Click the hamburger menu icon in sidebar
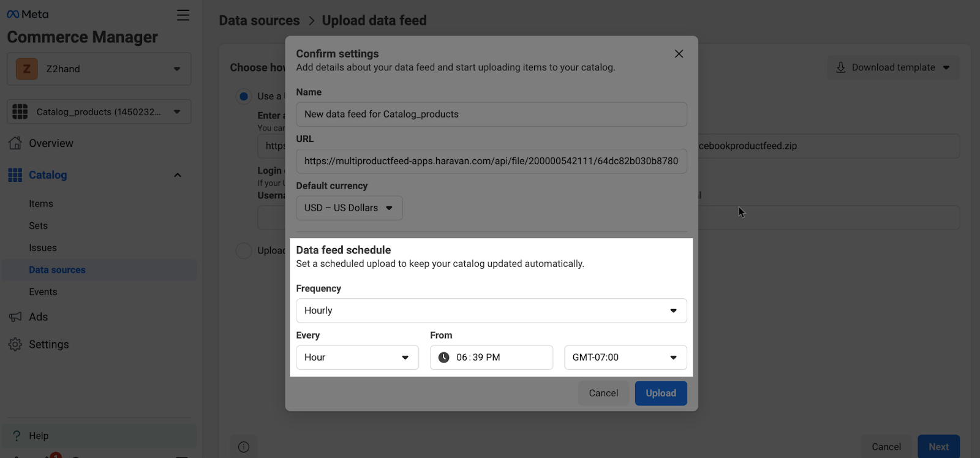The height and width of the screenshot is (458, 980). tap(183, 15)
